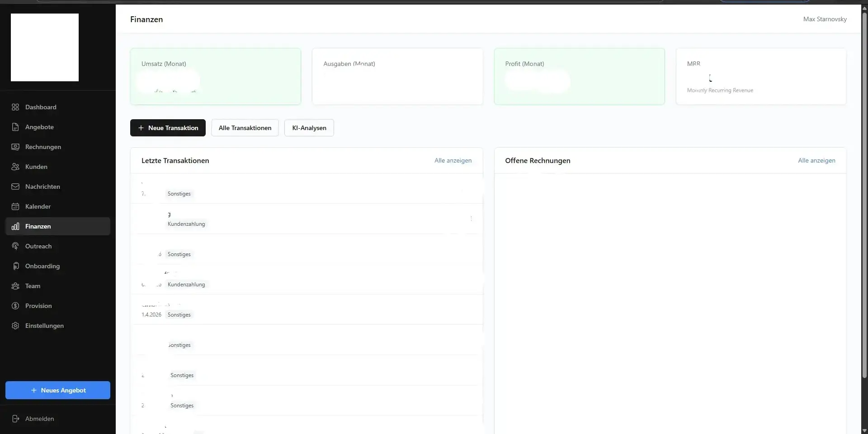Click the Abmelden logout icon

pyautogui.click(x=15, y=419)
